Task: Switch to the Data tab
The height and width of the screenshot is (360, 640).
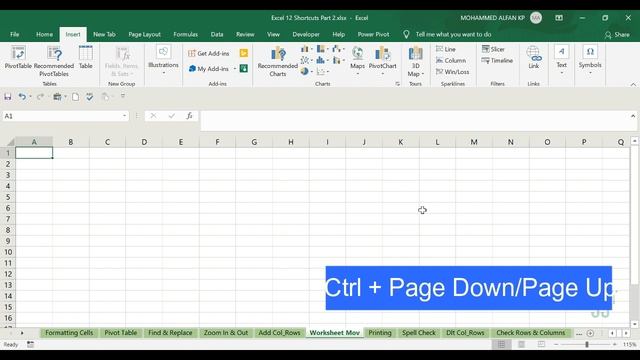Action: click(217, 34)
